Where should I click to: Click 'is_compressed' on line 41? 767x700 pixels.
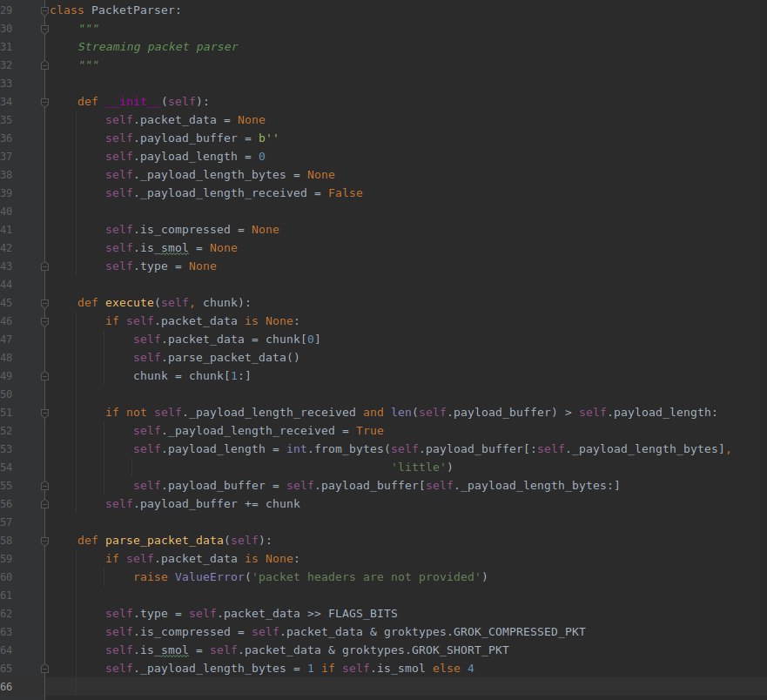(185, 230)
